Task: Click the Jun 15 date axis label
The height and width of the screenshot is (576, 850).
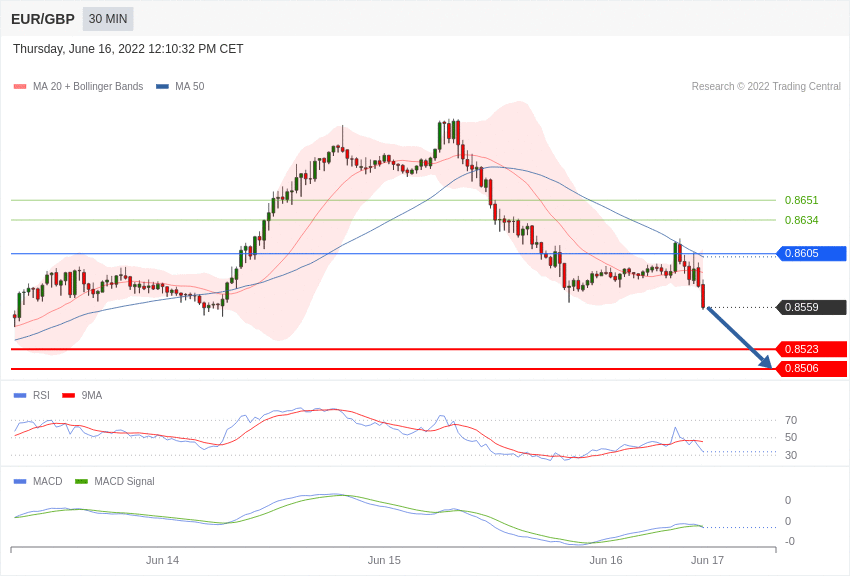Action: [x=384, y=560]
